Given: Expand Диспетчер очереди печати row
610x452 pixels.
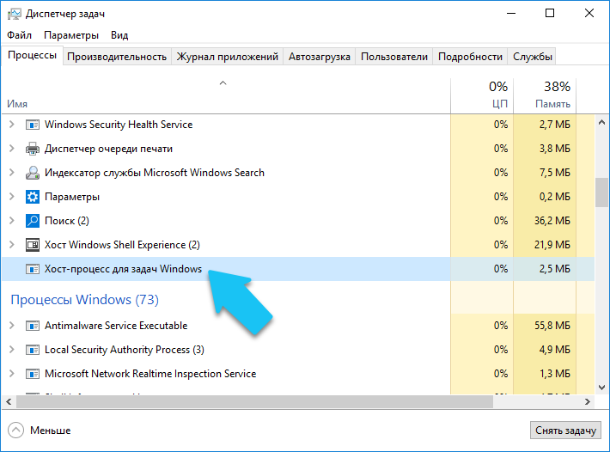Looking at the screenshot, I should click(12, 149).
